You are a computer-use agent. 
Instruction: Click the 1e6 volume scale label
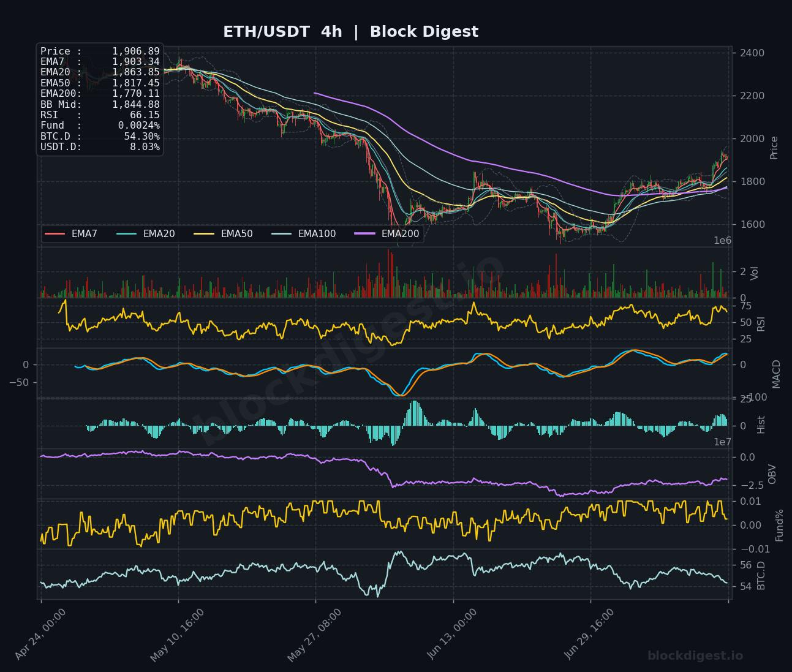pos(723,241)
